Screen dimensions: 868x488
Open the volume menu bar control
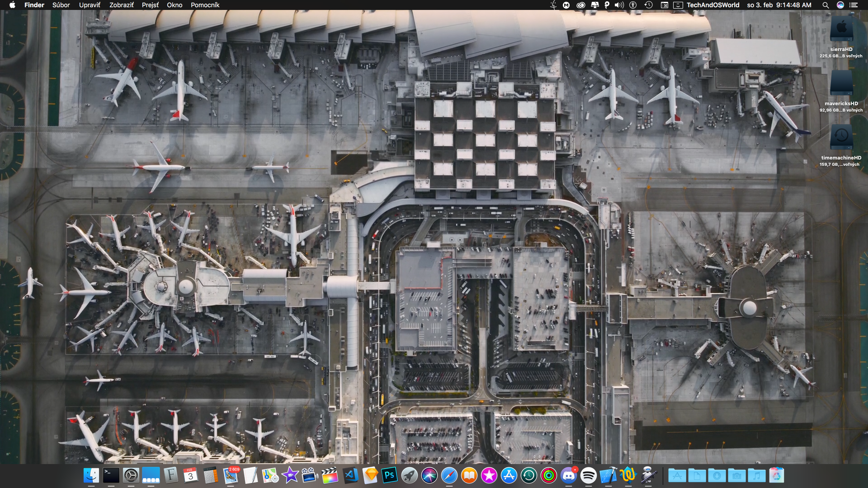tap(619, 5)
